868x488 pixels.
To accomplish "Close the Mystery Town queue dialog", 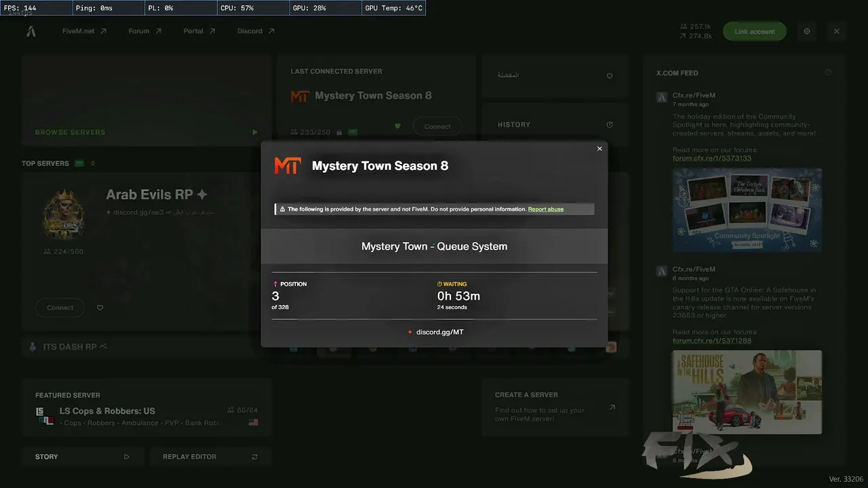I will click(599, 149).
